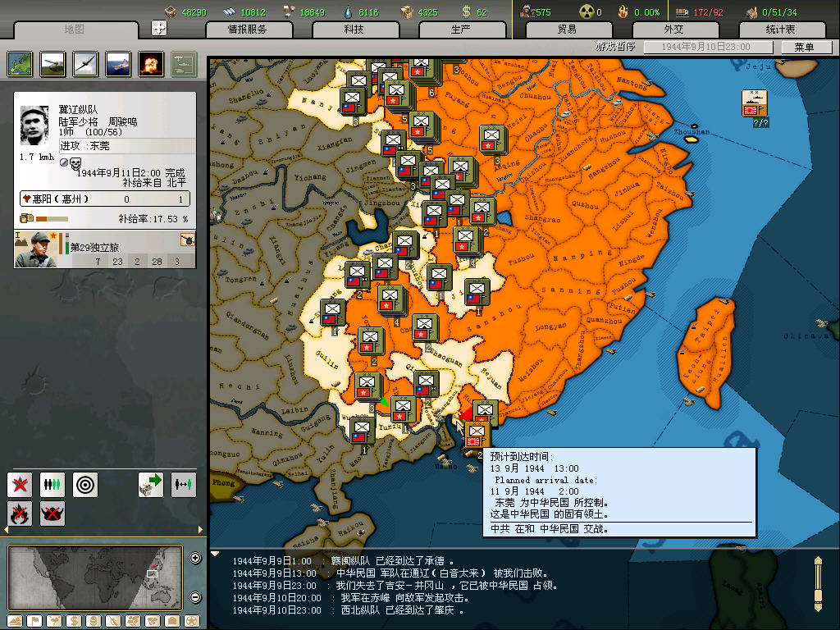This screenshot has height=630, width=840.
Task: Click the right yellow arrow under order buttons
Action: tap(200, 529)
